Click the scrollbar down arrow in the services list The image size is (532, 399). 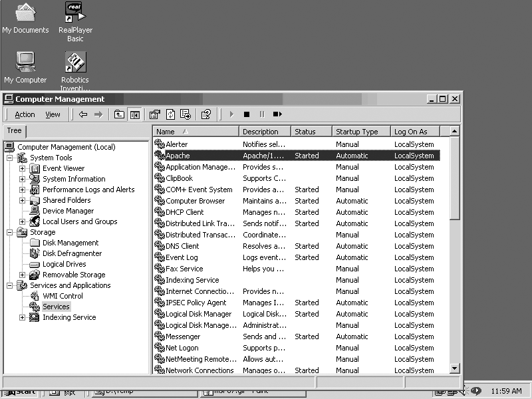point(453,368)
